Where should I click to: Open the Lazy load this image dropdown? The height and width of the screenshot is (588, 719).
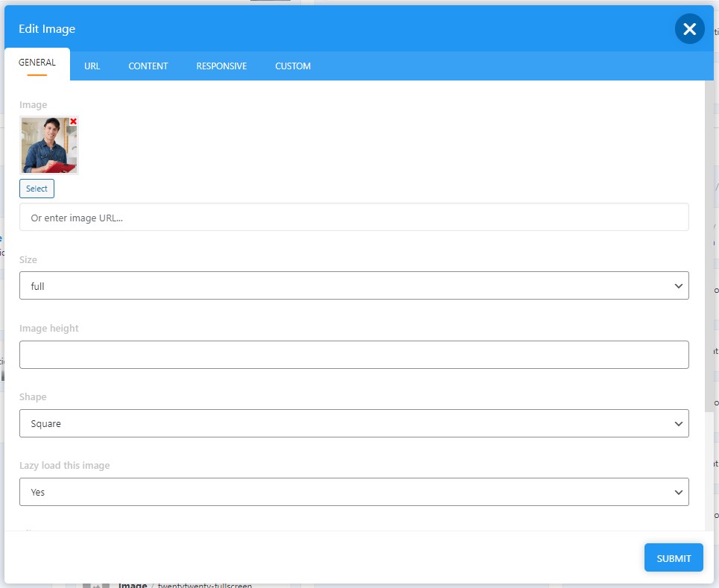(354, 492)
